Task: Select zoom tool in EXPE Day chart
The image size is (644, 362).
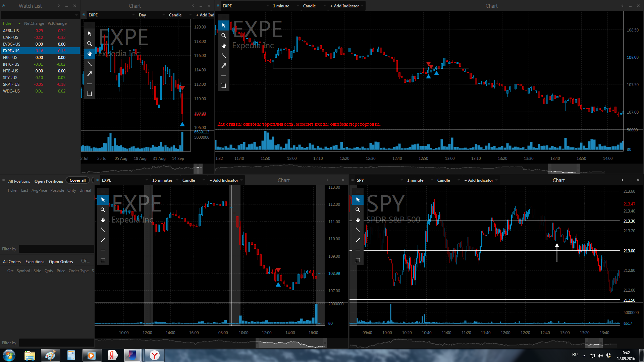Action: point(90,44)
